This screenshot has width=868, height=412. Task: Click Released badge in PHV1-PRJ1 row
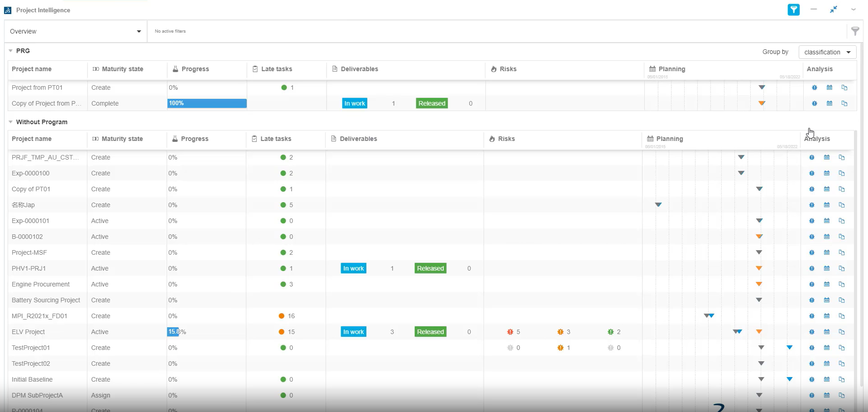[430, 268]
